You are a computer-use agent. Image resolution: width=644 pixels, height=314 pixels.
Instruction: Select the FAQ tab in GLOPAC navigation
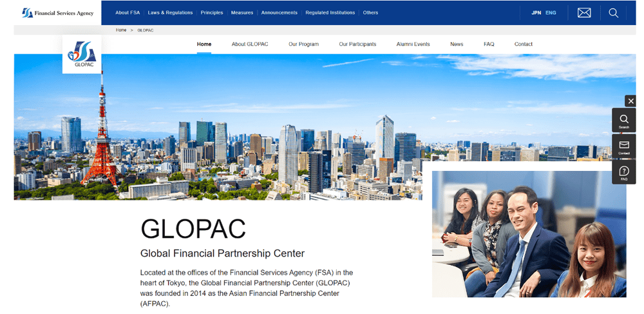coord(489,44)
